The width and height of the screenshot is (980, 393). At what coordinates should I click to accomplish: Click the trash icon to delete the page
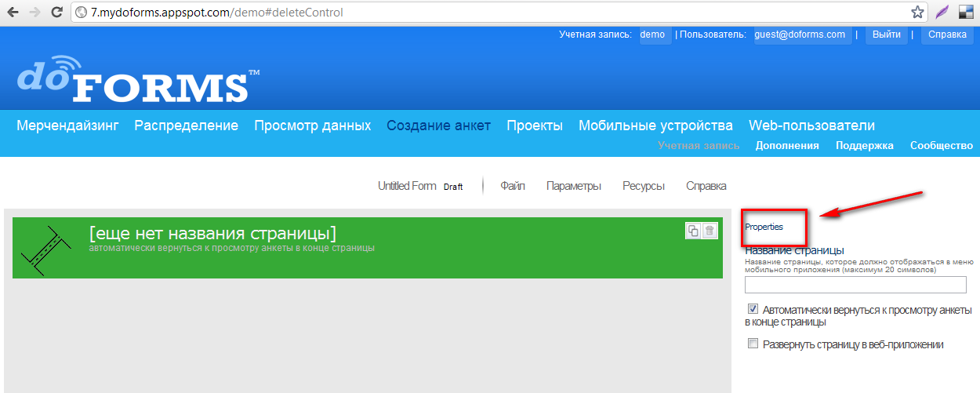(710, 231)
